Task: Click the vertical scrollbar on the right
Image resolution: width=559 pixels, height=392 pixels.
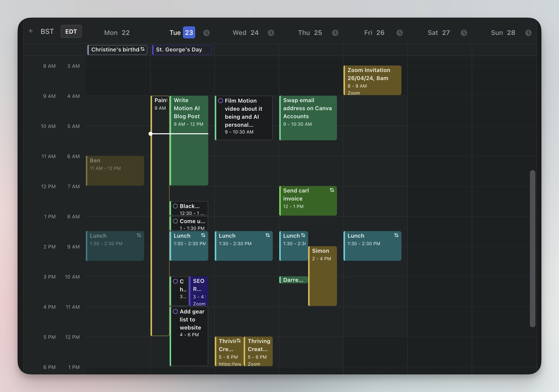Action: pos(532,251)
